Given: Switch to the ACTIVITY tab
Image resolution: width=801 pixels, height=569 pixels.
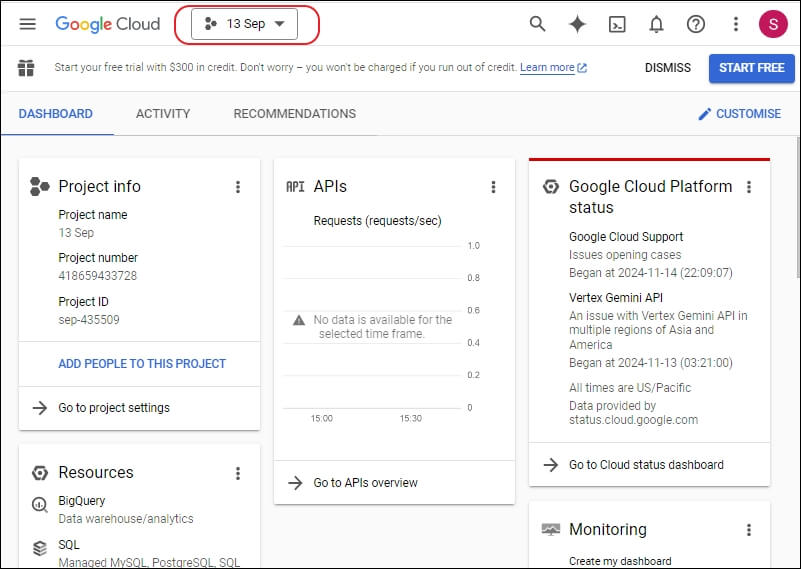Looking at the screenshot, I should [x=163, y=113].
